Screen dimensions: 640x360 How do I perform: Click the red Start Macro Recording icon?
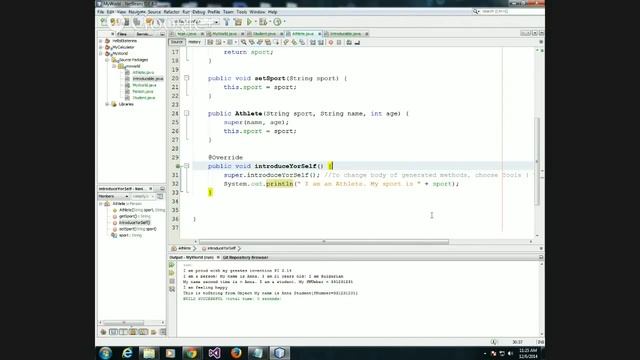tap(331, 42)
